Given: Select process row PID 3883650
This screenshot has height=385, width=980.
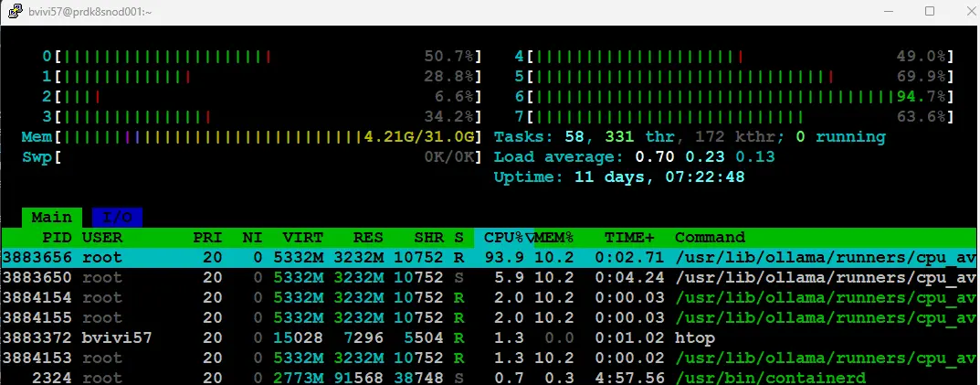Looking at the screenshot, I should [x=490, y=277].
